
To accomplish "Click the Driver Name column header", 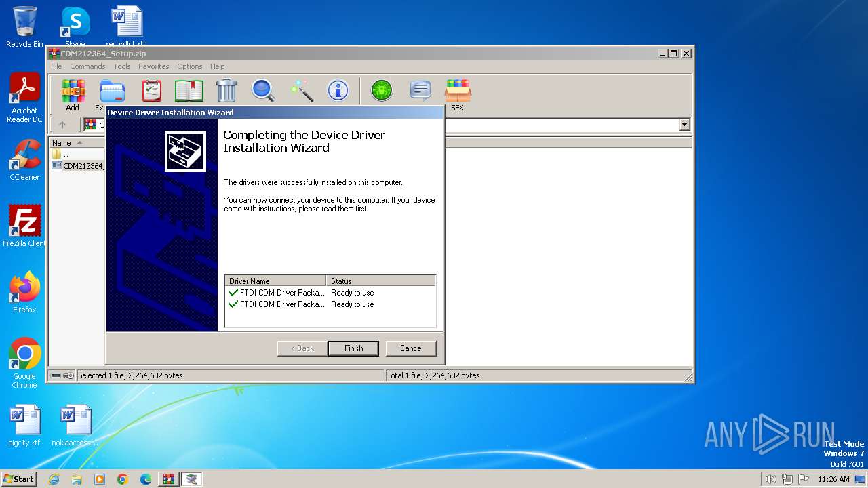I will point(275,281).
